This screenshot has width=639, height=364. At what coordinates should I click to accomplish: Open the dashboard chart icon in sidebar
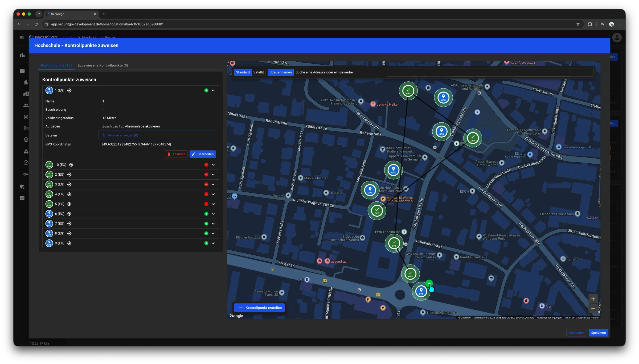coord(22,55)
